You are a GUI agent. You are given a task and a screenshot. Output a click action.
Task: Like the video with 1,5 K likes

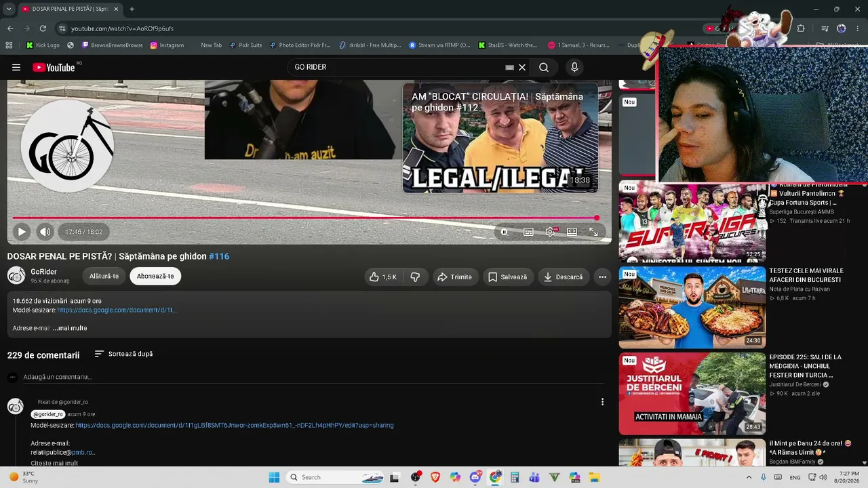click(382, 277)
